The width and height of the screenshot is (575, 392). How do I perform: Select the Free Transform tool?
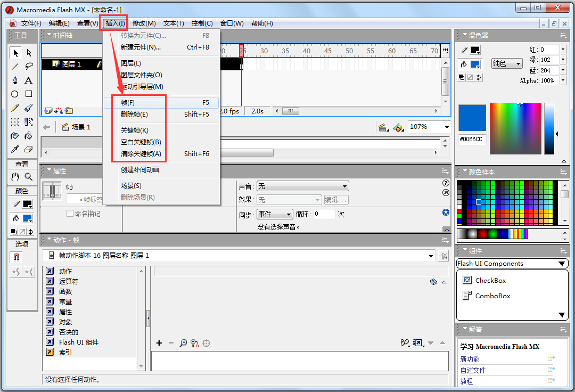pos(15,122)
